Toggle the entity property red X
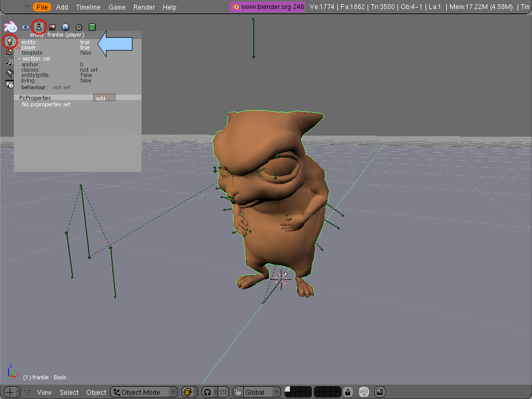 18,43
